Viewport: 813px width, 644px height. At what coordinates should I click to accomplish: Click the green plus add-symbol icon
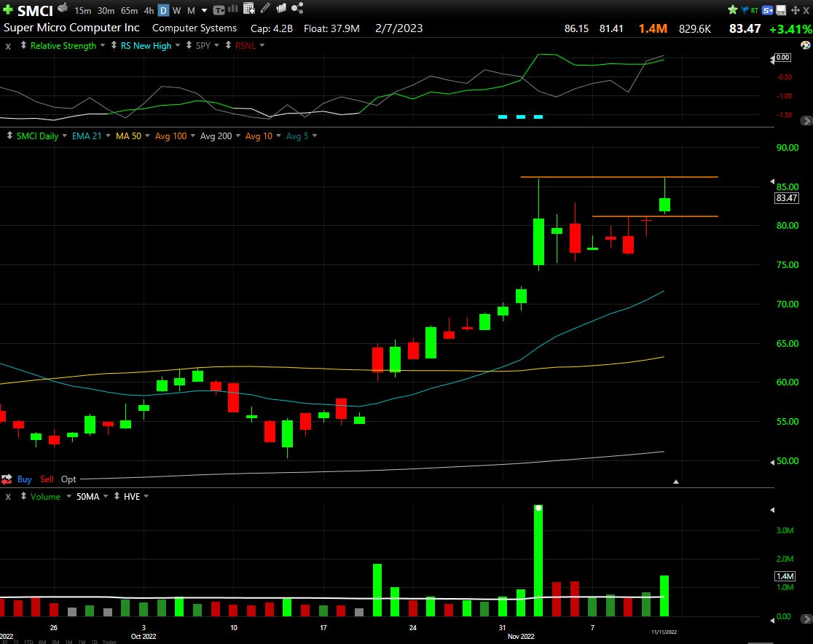tap(8, 9)
